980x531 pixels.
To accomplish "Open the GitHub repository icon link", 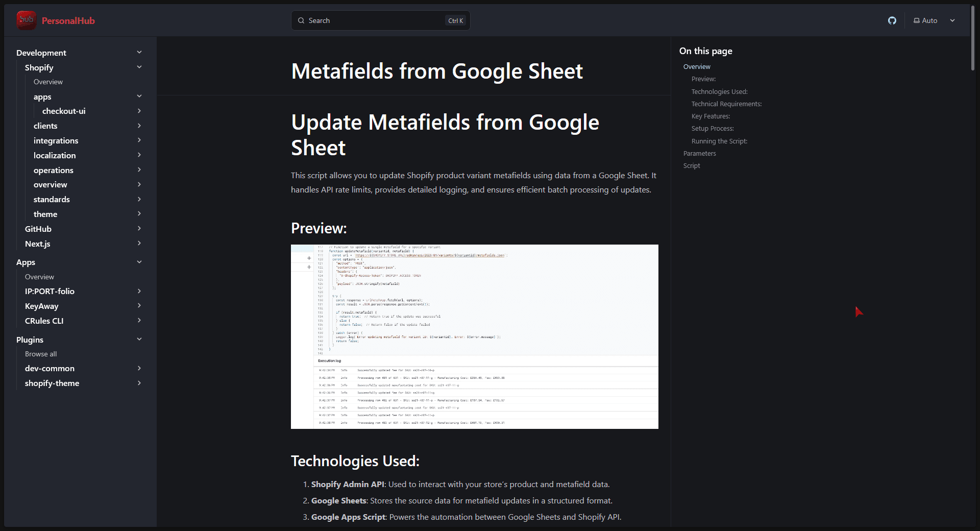I will coord(892,20).
